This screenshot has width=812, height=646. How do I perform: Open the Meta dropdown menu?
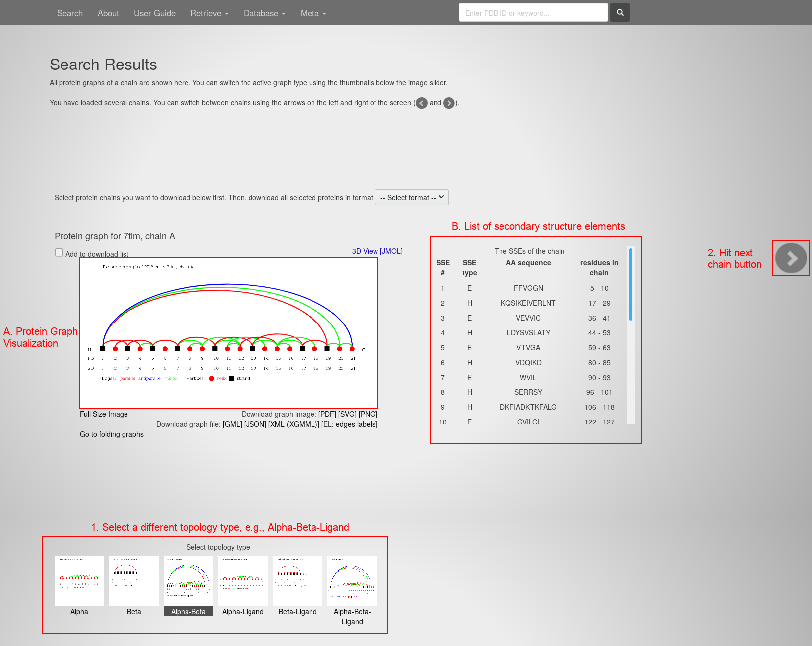pyautogui.click(x=313, y=13)
